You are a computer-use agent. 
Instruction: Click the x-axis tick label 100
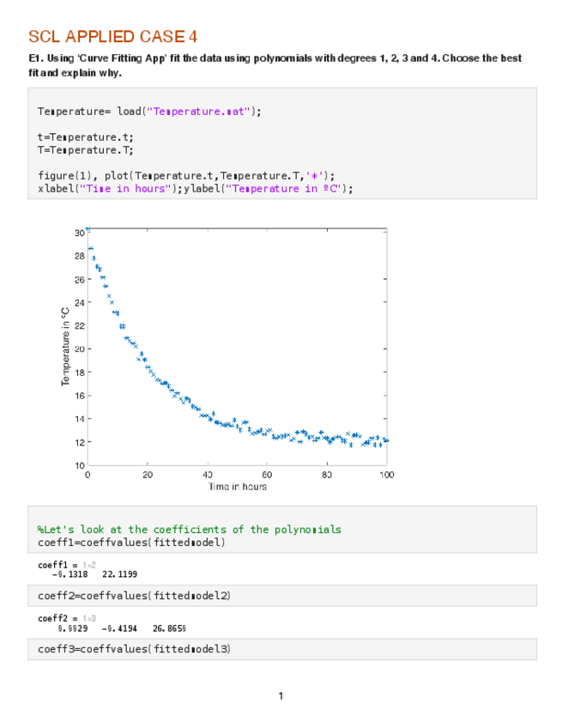tap(386, 474)
